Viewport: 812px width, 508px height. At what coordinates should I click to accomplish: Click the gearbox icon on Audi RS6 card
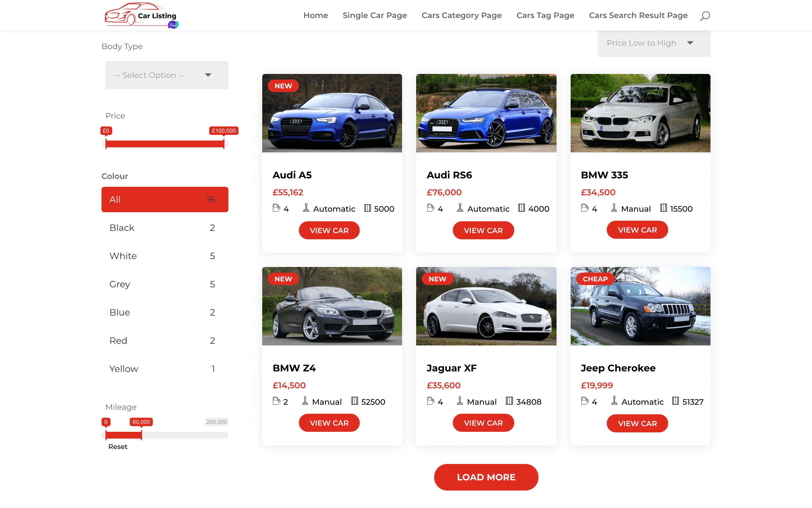[x=460, y=208]
